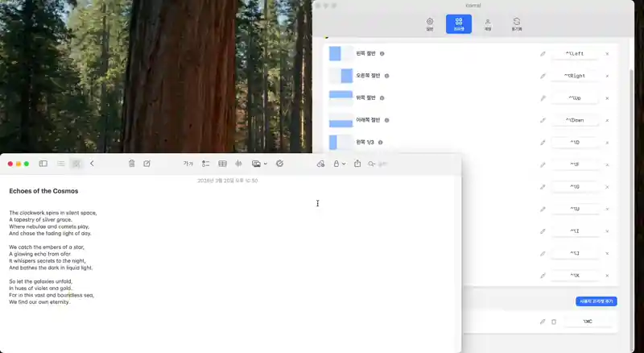The width and height of the screenshot is (644, 353).
Task: Toggle the Notes sidebar panel icon
Action: click(x=43, y=164)
